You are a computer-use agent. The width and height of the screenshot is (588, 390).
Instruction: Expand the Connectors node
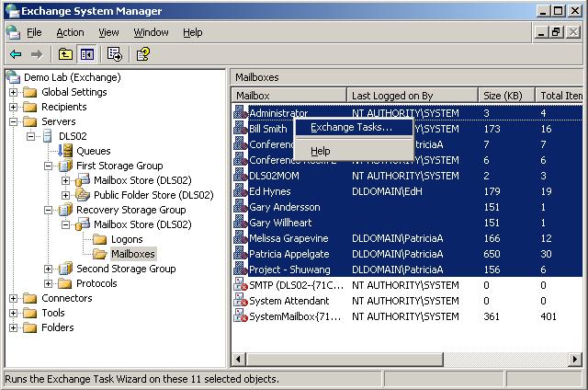point(13,298)
